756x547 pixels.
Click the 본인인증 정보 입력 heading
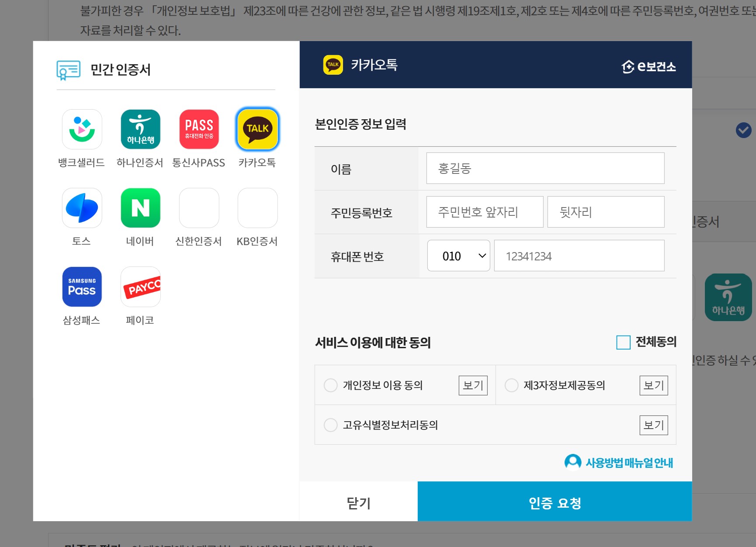[x=361, y=124]
